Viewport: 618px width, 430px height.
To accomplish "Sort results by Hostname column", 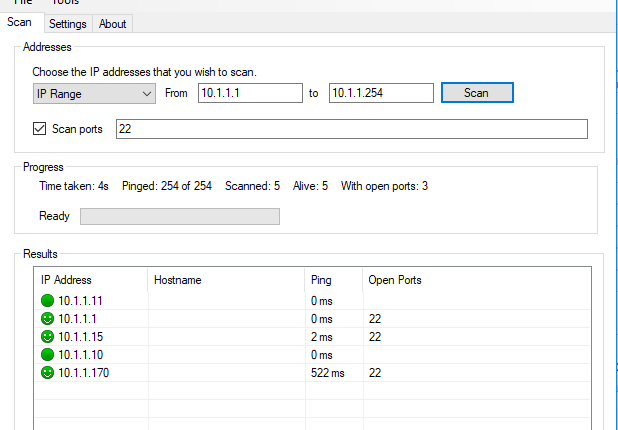I will (x=226, y=280).
